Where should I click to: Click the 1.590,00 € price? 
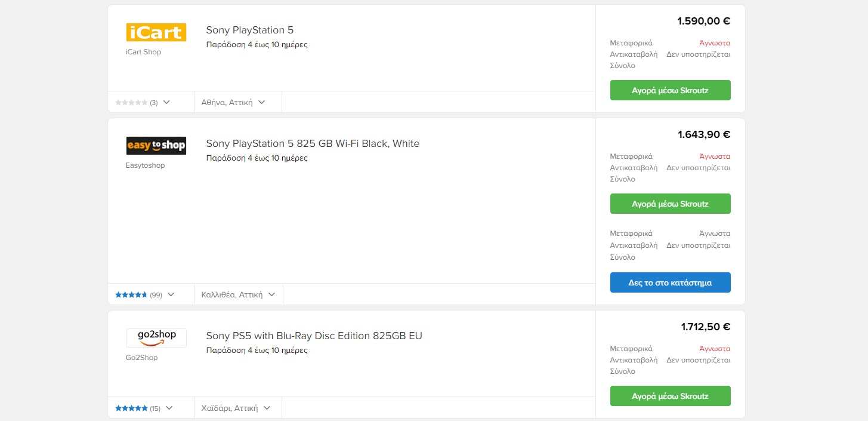pos(703,21)
